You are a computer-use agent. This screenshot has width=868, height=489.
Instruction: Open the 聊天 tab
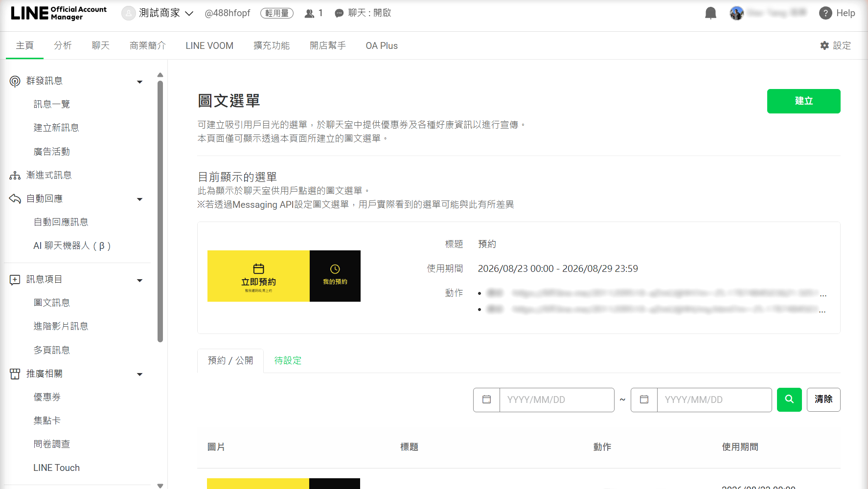(x=101, y=45)
